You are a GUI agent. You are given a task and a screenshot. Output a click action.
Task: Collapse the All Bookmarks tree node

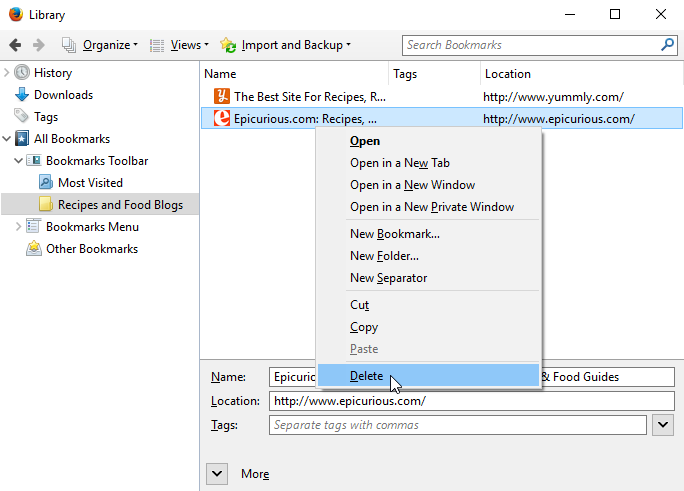coord(7,139)
